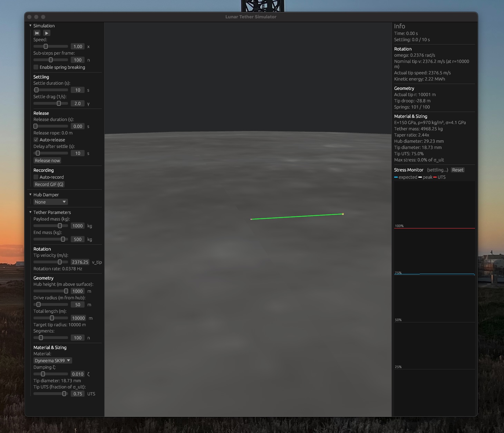
Task: Enable Auto-record
Action: [36, 177]
